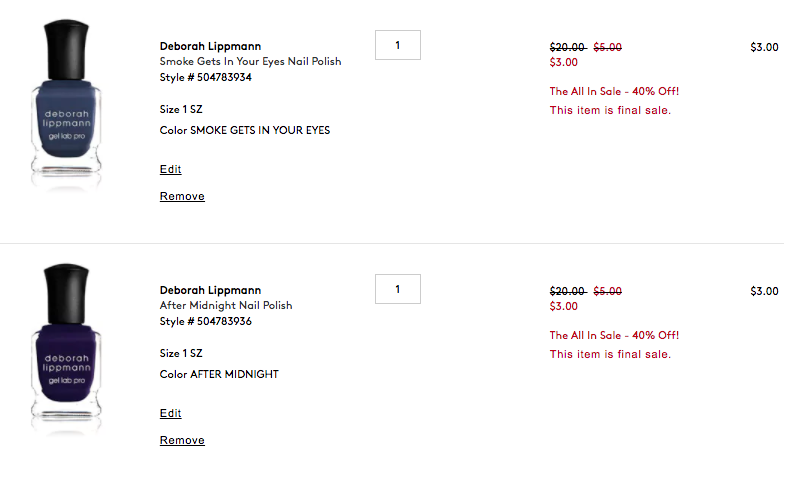Edit the After Midnight item
791x481 pixels.
click(170, 413)
